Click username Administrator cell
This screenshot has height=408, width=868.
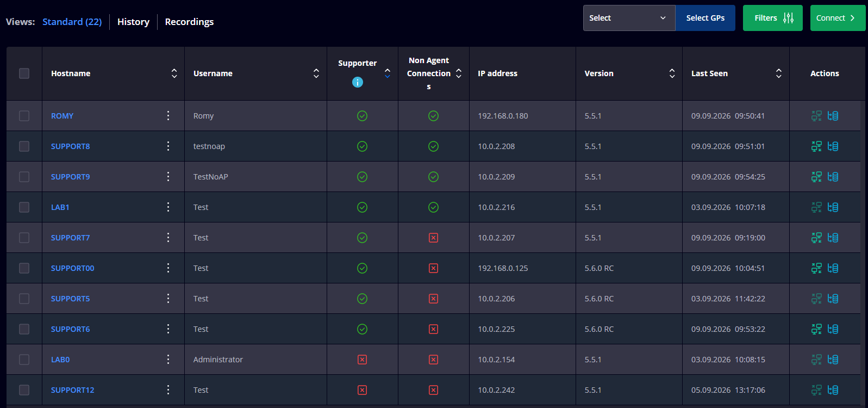pos(218,360)
